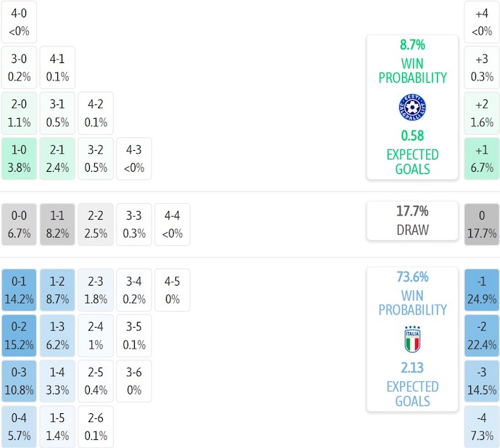The width and height of the screenshot is (500, 448).
Task: Select the 1-1 draw score cell
Action: (x=58, y=225)
